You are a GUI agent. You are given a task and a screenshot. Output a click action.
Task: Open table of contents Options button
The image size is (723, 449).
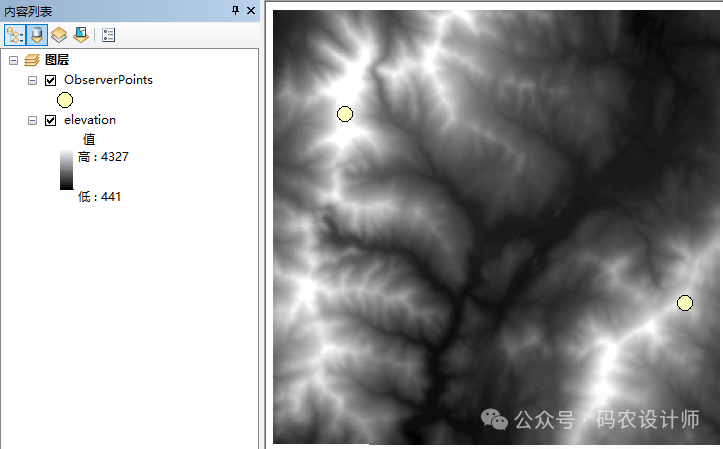[108, 35]
